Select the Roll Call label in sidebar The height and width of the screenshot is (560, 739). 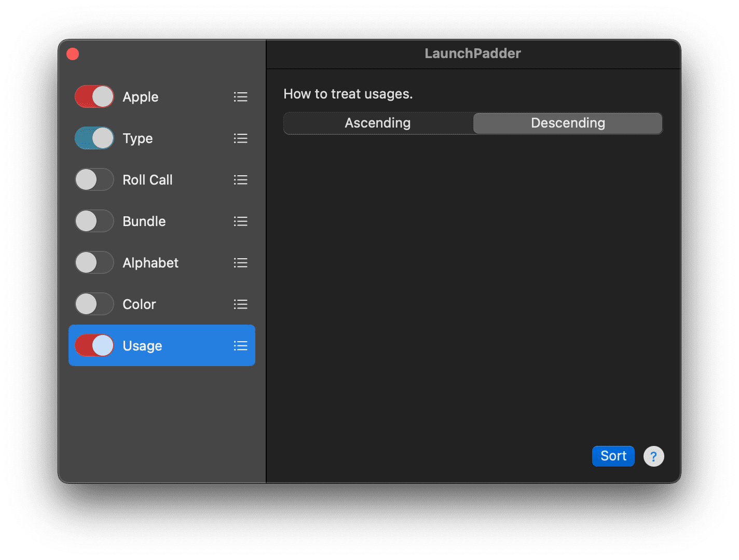(x=147, y=180)
